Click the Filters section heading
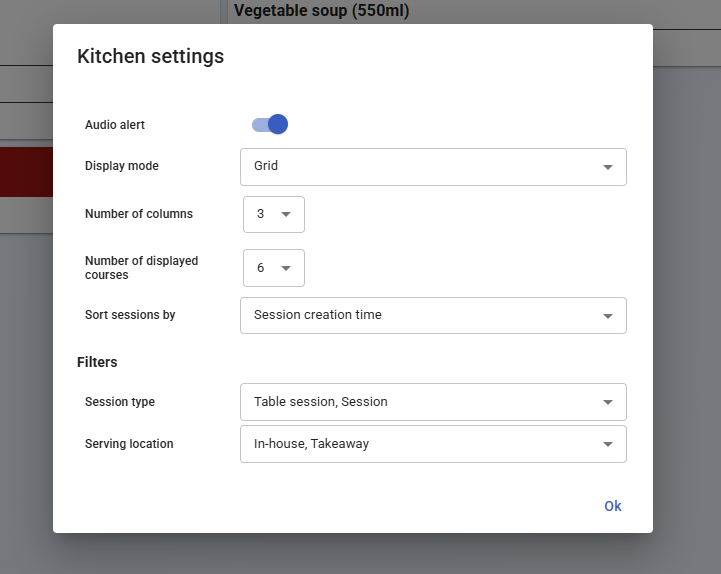721x574 pixels. [97, 362]
